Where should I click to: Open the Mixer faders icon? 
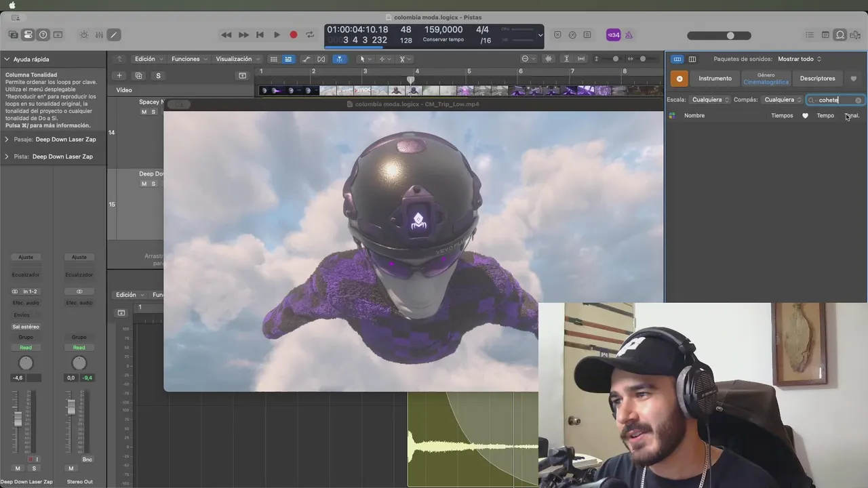point(99,35)
